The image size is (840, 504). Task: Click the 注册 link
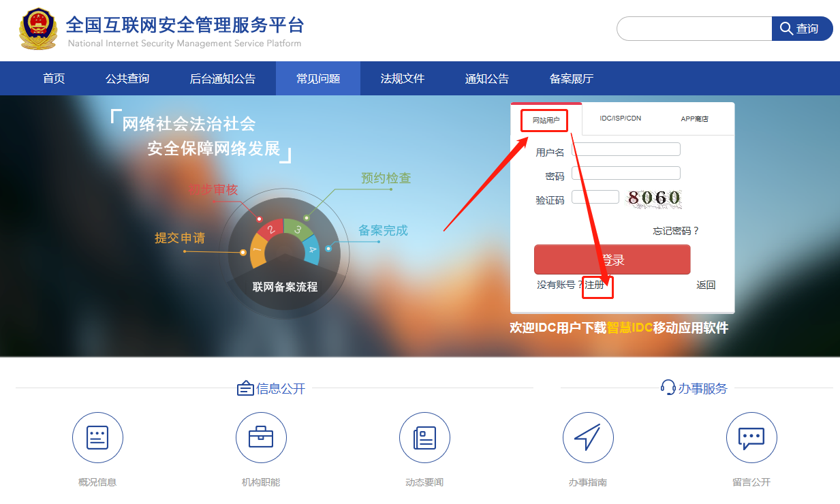[x=595, y=285]
